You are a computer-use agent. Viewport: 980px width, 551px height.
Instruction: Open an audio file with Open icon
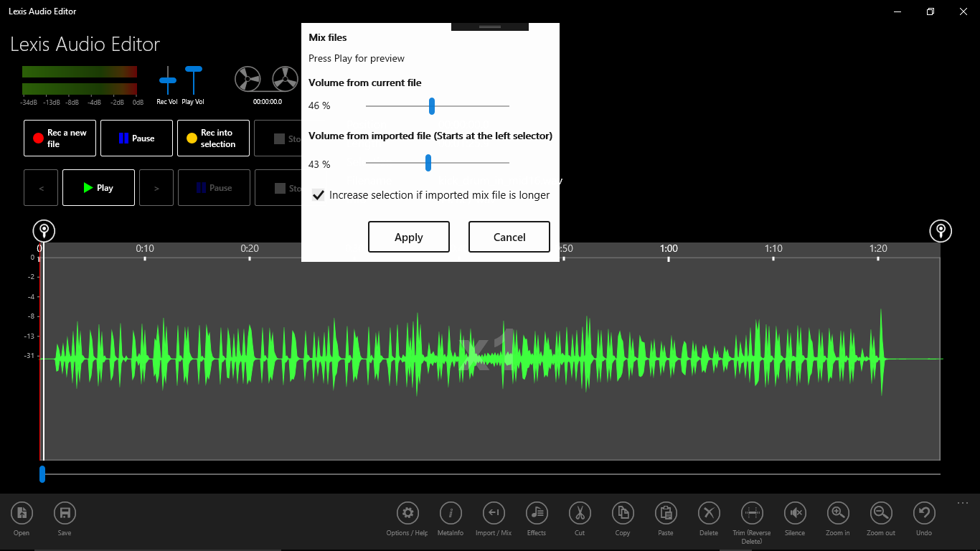22,513
